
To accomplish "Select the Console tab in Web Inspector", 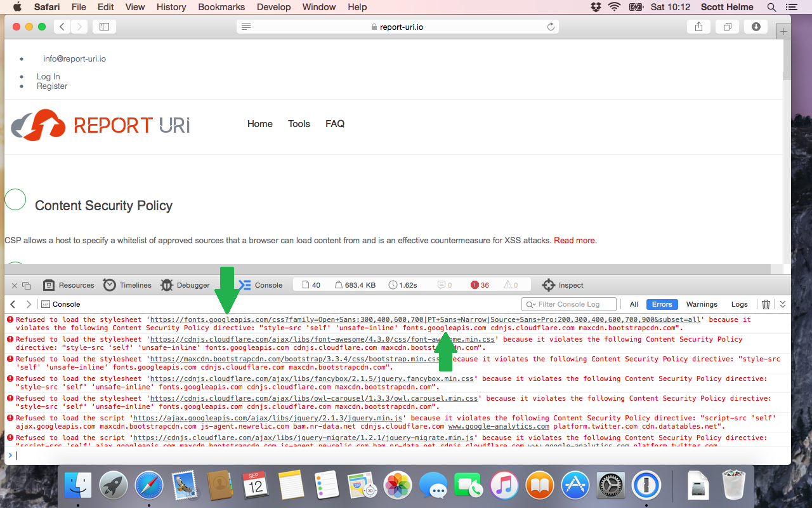I will 261,285.
